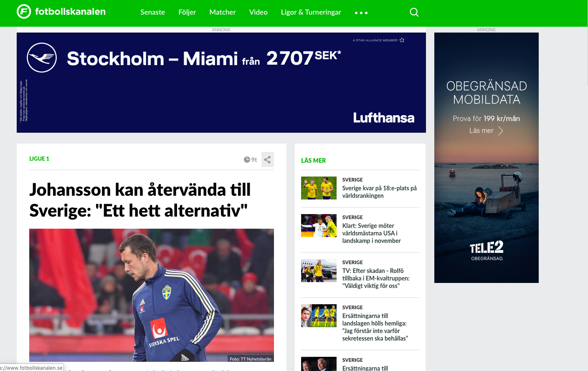This screenshot has width=588, height=371.
Task: Click the LIGUE 1 category link
Action: [39, 159]
